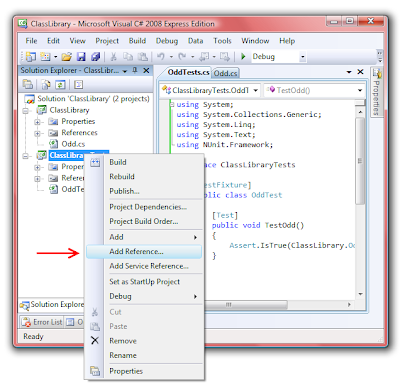Click the Copy toolbar icon
This screenshot has width=400, height=390.
coord(128,57)
